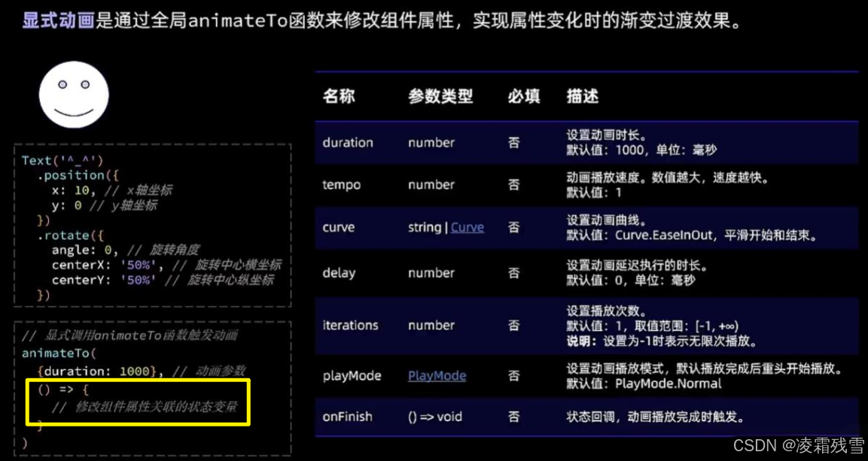
Task: Click '取值范围：[-1, +∞)' default line
Action: coord(652,325)
